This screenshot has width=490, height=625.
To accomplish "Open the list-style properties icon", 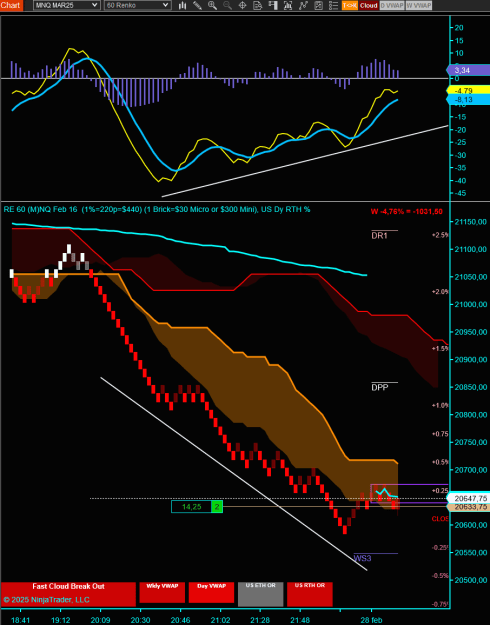I will 333,5.
